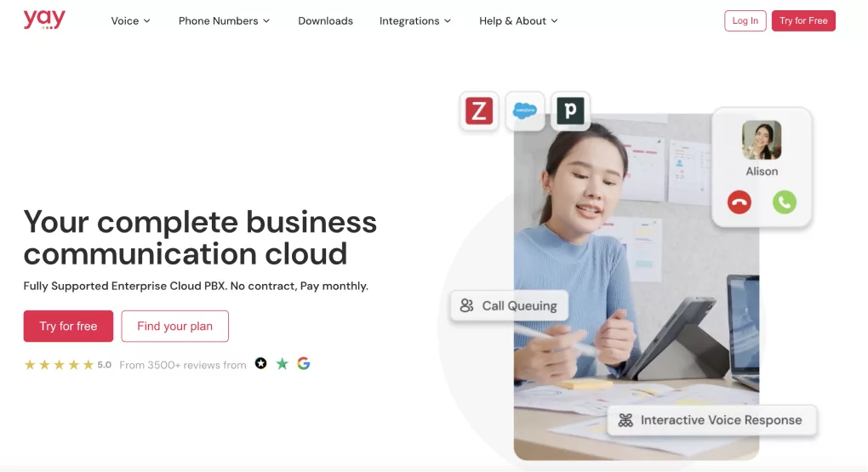Click the Google review logo

coord(304,364)
